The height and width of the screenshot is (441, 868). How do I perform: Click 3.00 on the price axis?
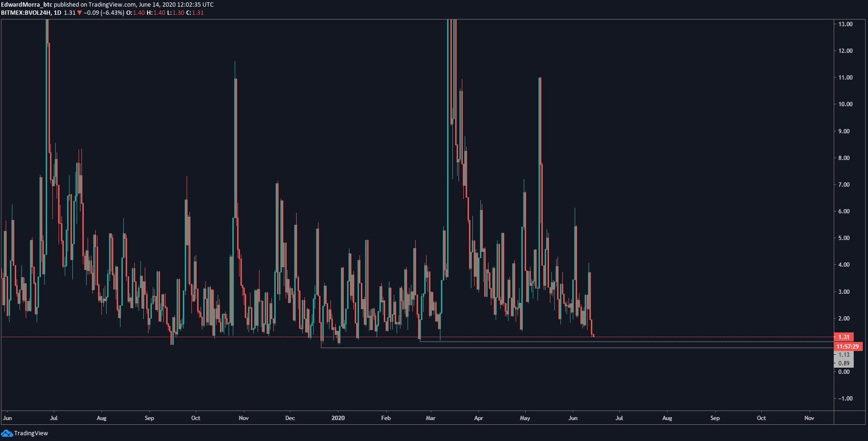coord(844,291)
